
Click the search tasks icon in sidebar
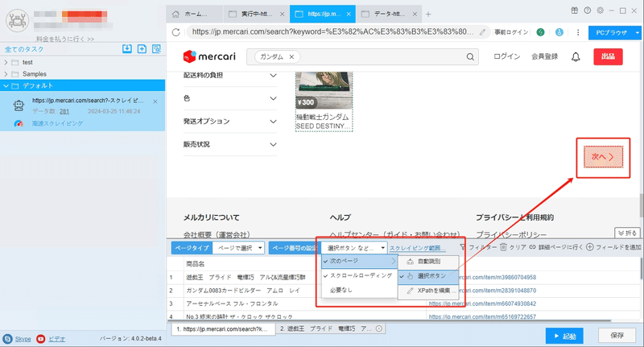click(156, 49)
